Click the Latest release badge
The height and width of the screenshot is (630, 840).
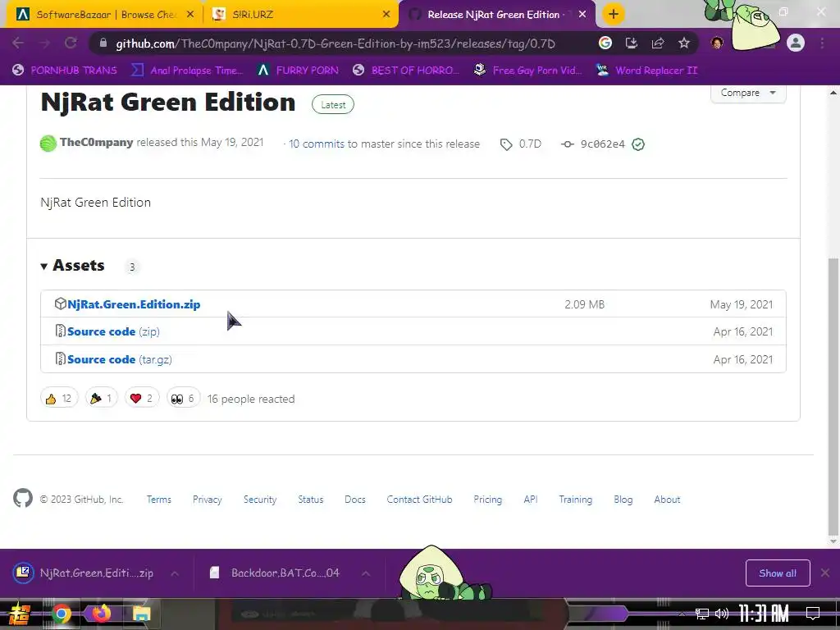tap(333, 104)
